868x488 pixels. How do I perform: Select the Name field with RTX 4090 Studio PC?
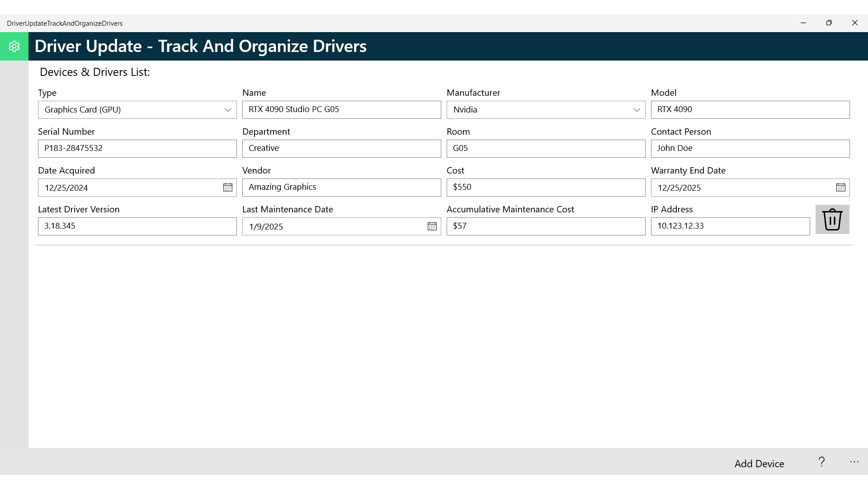point(341,109)
